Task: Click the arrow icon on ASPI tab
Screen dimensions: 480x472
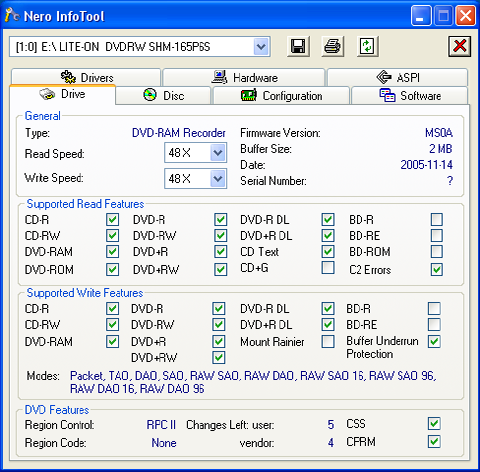Action: pos(384,77)
